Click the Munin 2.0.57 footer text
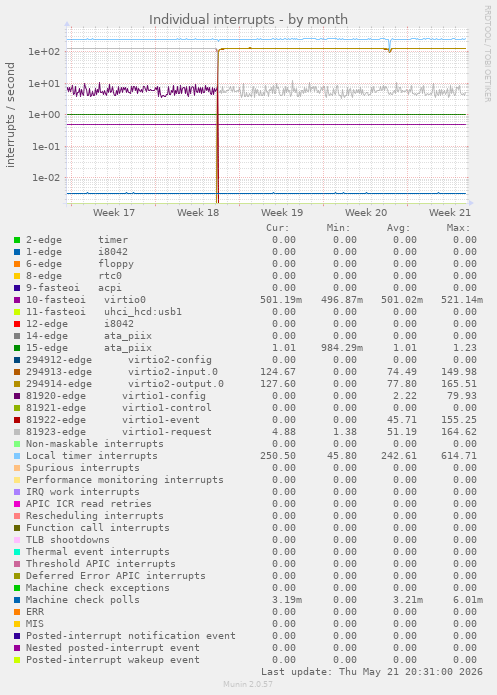Screen dimensions: 497x695 [x=248, y=684]
